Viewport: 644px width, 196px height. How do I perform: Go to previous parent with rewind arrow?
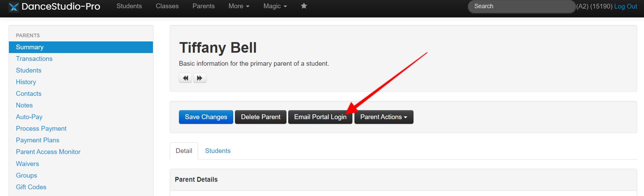(x=185, y=78)
